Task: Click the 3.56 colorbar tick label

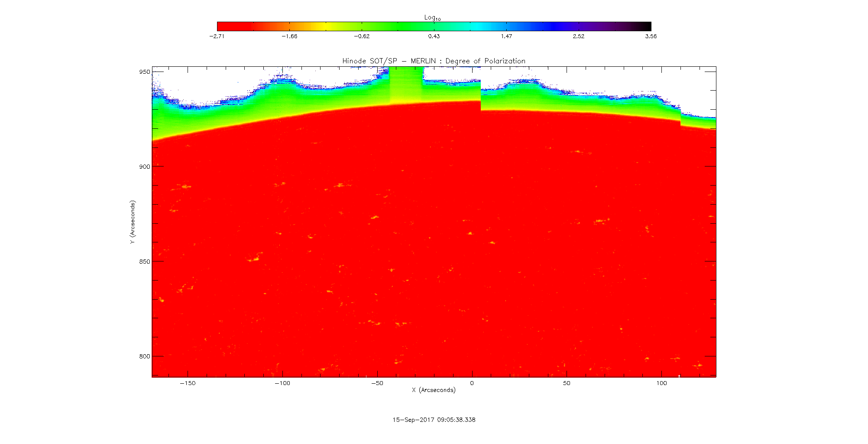Action: point(651,36)
